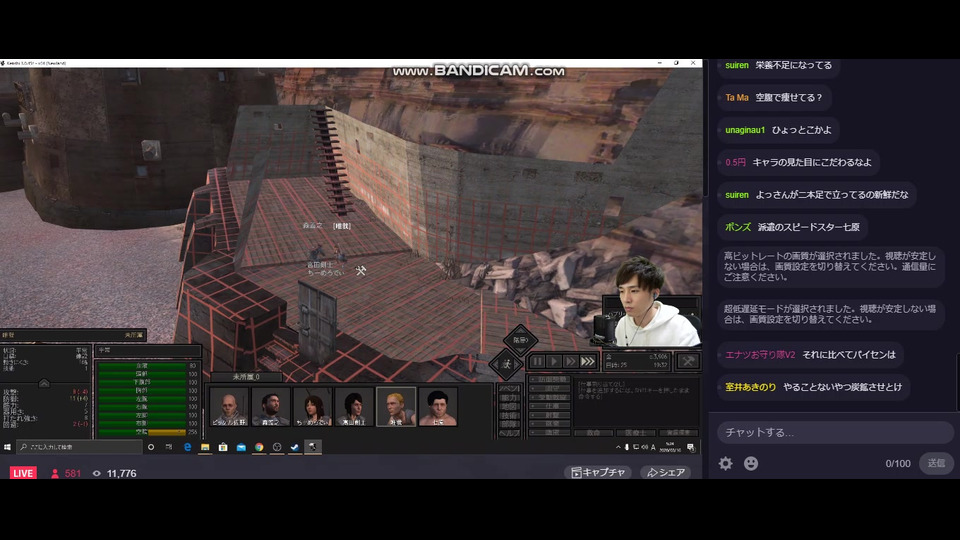Screen dimensions: 960x540
Task: Open the 技術 tech menu
Action: tap(509, 415)
